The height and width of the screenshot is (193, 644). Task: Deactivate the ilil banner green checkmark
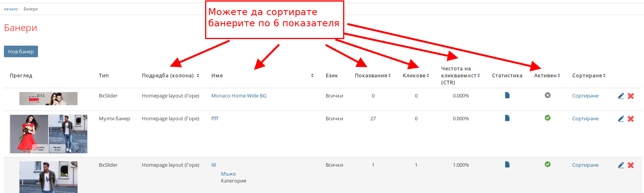[x=547, y=164]
